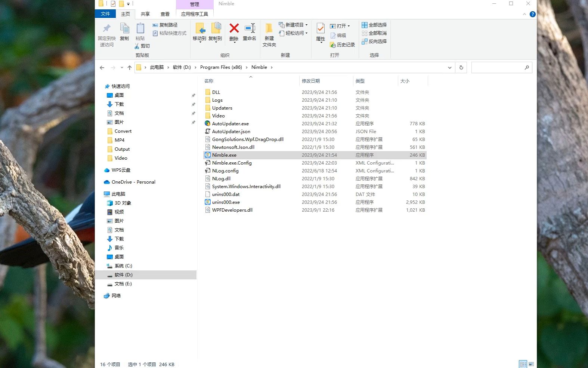Go up one folder level arrow
Image resolution: width=588 pixels, height=368 pixels.
[x=130, y=68]
